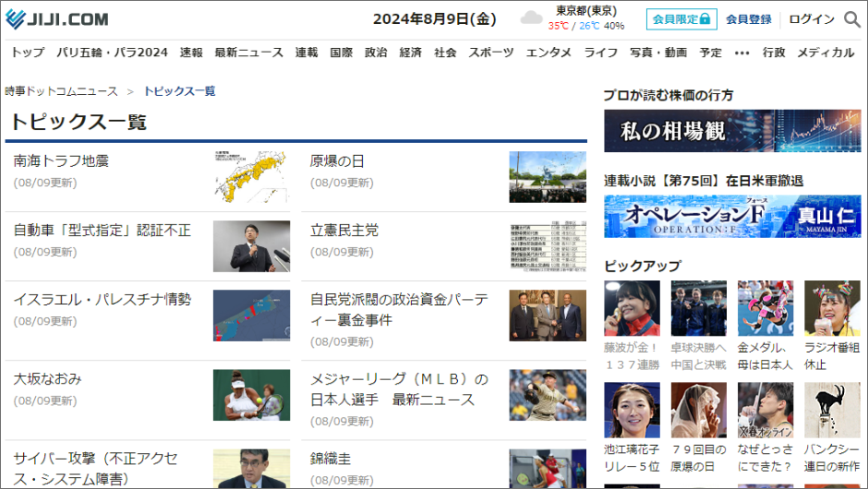Click the 池江璃花子 pickup thumbnail
Viewport: 868px width, 489px height.
click(x=632, y=411)
